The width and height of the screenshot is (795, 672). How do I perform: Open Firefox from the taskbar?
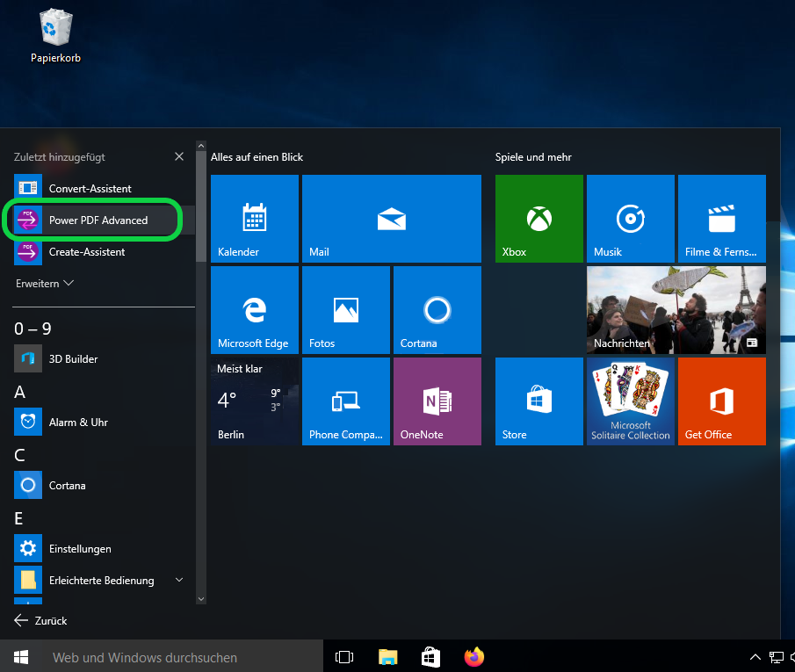coord(474,657)
